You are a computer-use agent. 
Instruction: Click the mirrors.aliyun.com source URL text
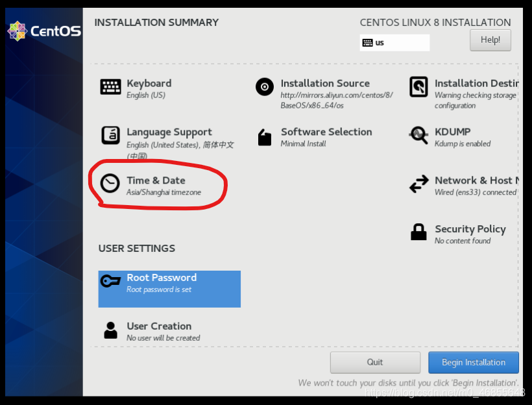[337, 100]
